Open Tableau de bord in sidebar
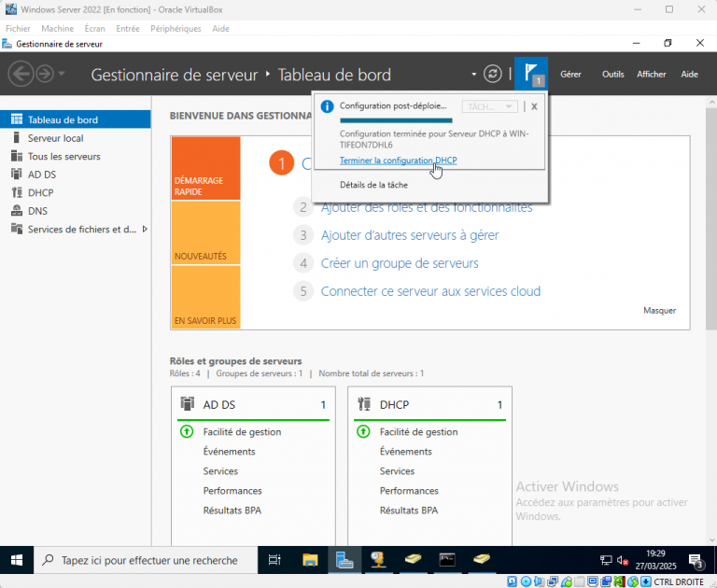Viewport: 717px width, 588px height. click(x=63, y=119)
